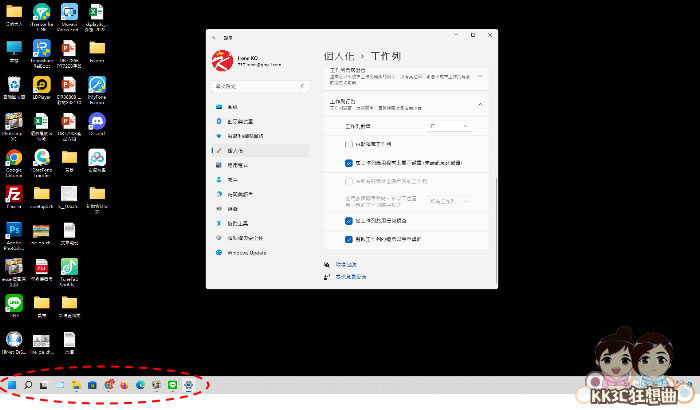Click the back arrow in Settings window

point(214,36)
